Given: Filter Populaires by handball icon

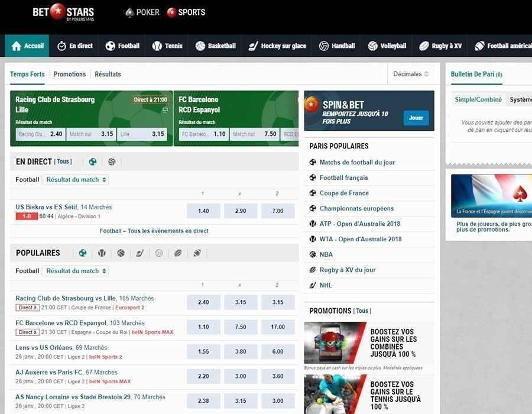Looking at the screenshot, I should coord(159,253).
